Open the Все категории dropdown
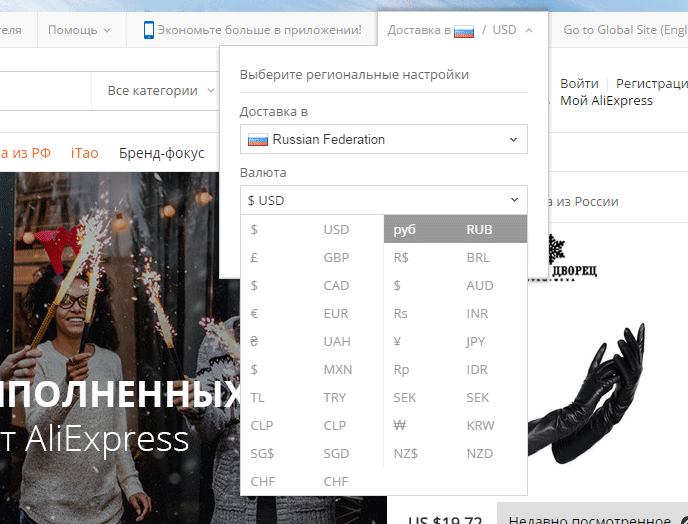 [161, 90]
